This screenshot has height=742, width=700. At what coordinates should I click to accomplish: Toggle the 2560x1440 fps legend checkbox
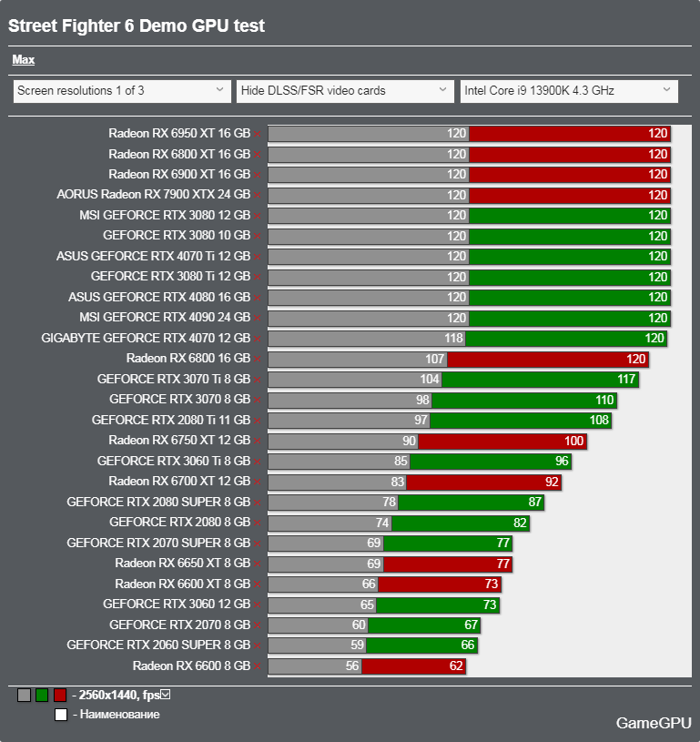pyautogui.click(x=165, y=695)
